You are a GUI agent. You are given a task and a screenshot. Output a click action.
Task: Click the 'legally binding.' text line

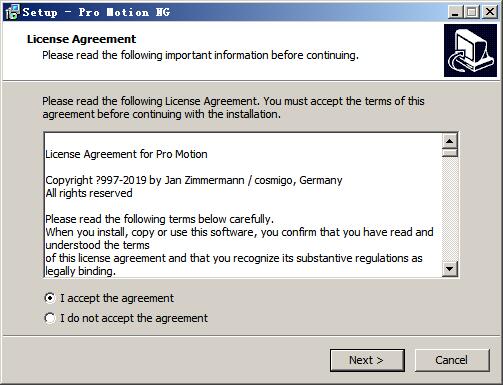click(81, 271)
